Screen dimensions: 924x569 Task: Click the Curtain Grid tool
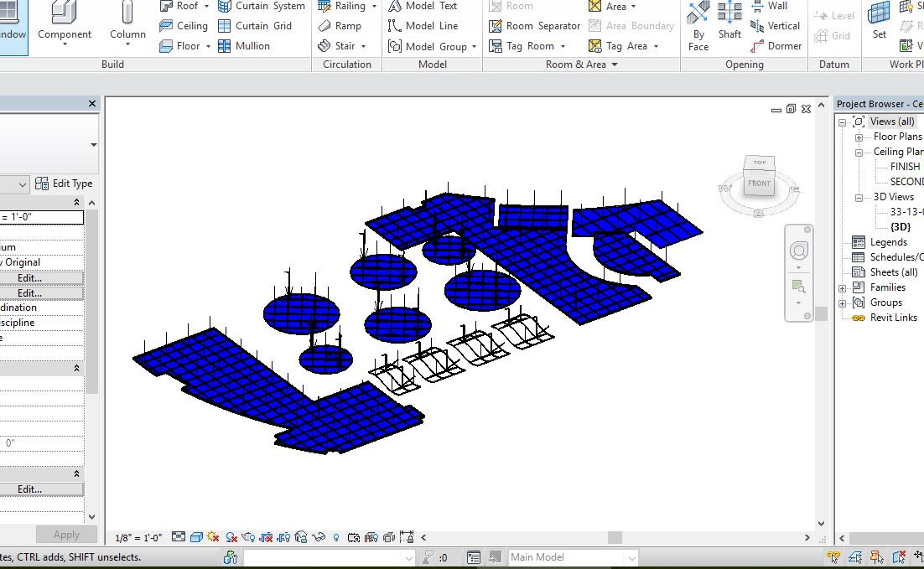pyautogui.click(x=255, y=26)
